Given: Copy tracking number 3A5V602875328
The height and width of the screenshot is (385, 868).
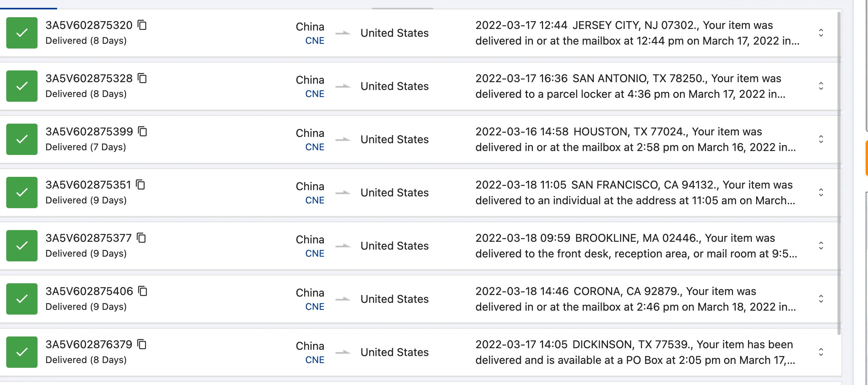Looking at the screenshot, I should pyautogui.click(x=142, y=78).
